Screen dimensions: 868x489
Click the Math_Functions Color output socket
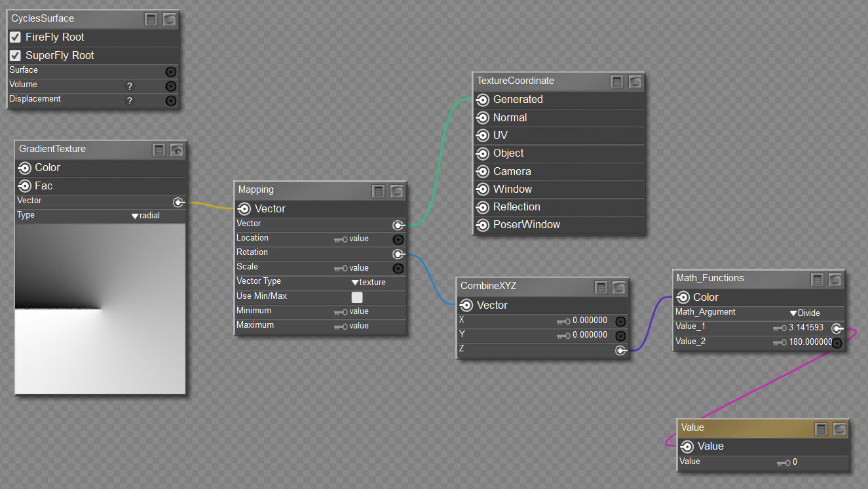tap(683, 298)
